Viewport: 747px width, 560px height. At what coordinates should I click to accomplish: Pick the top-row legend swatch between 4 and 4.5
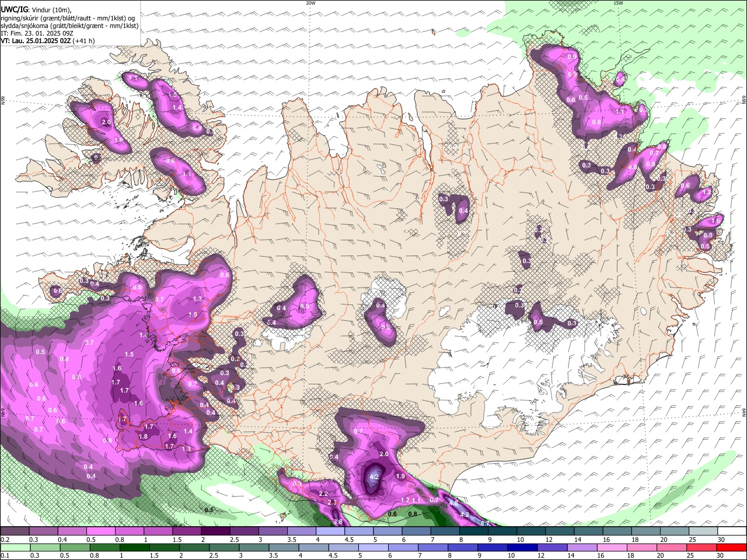click(x=330, y=531)
